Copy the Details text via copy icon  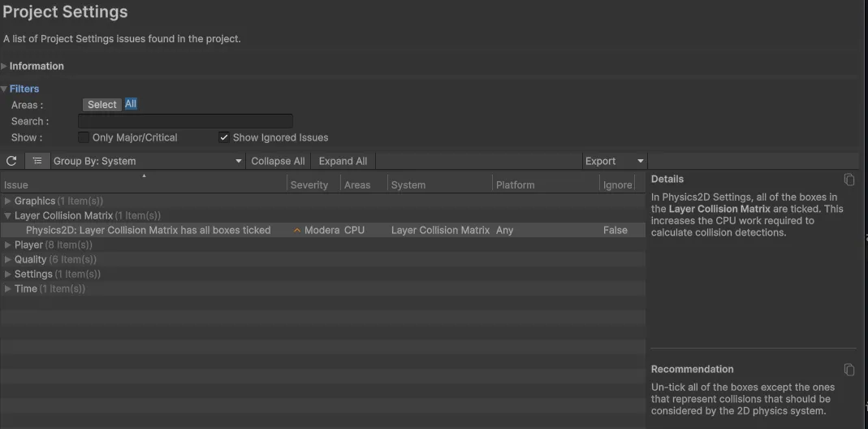[x=849, y=180]
